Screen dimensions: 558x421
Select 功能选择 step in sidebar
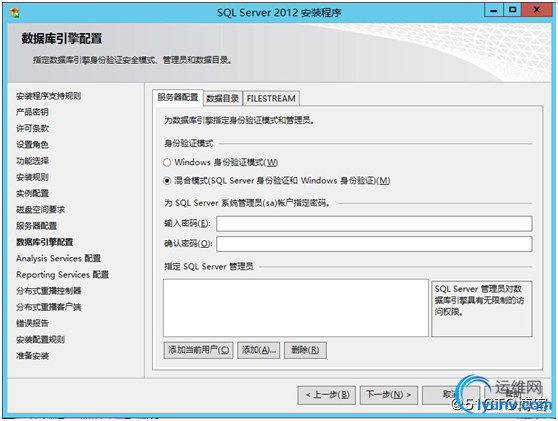coord(32,161)
